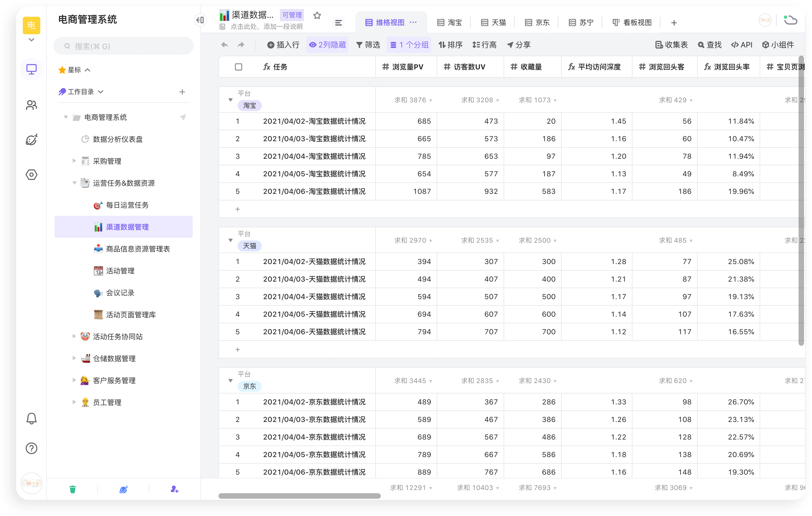This screenshot has height=516, width=812.
Task: Add a row in the 天猫 group
Action: tap(237, 349)
